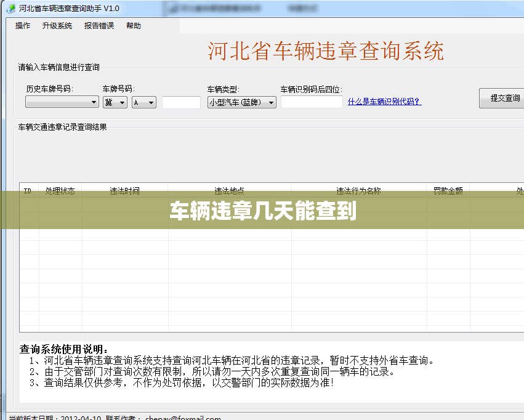Viewport: 524px width, 420px height.
Task: Open the plate letter A dropdown
Action: (144, 102)
